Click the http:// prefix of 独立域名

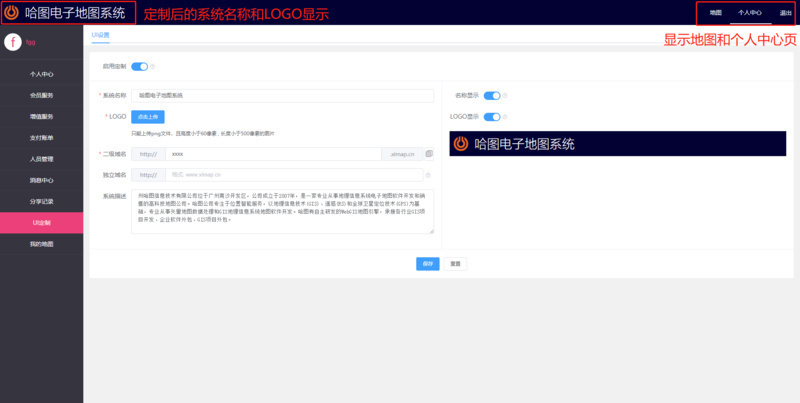(148, 175)
